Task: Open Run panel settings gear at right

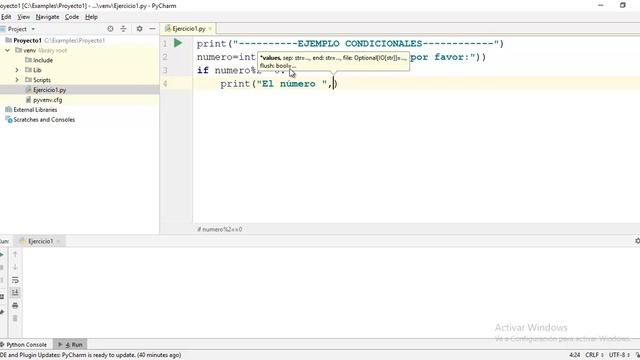Action: 637,241
